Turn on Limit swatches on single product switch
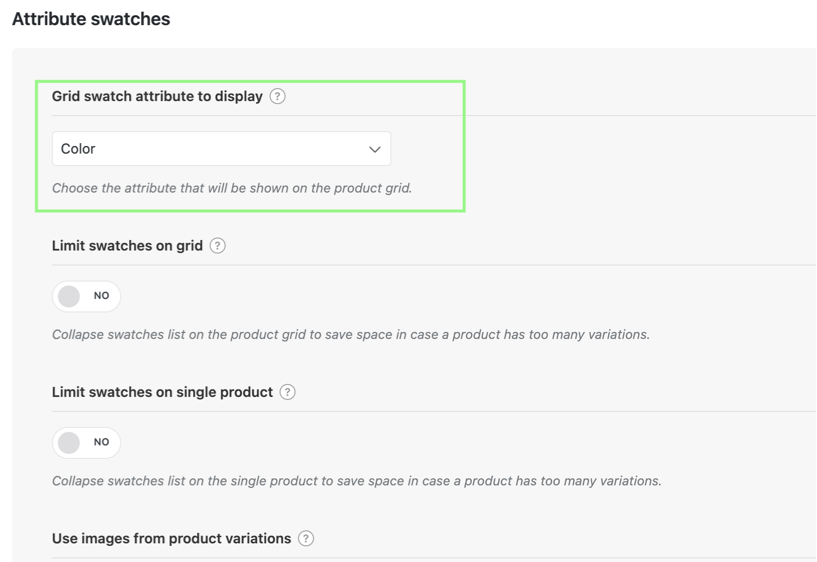This screenshot has width=817, height=562. (86, 443)
